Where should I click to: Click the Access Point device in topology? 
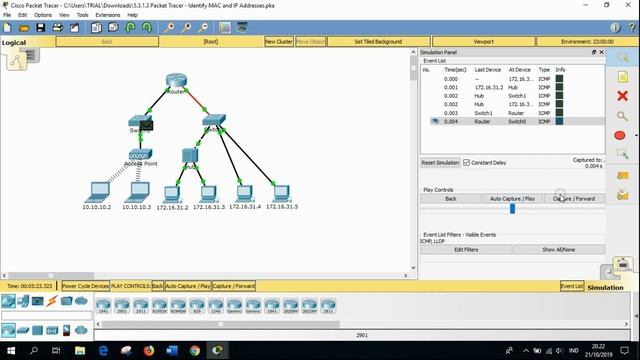[140, 155]
